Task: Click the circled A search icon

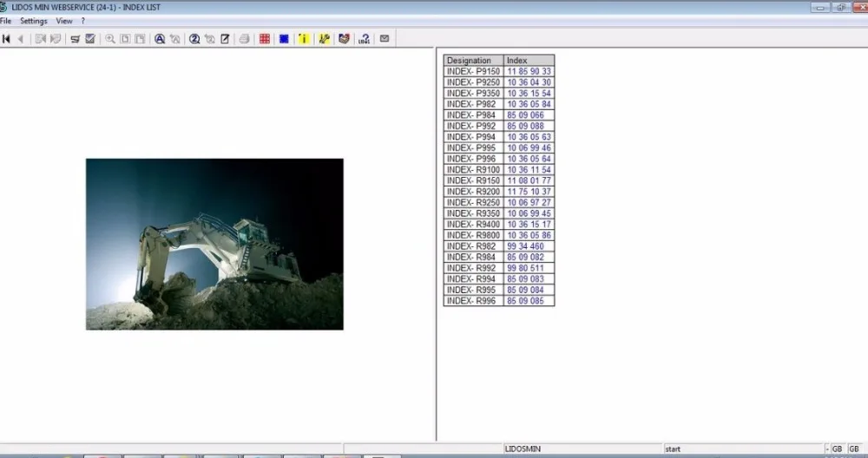Action: click(x=160, y=39)
